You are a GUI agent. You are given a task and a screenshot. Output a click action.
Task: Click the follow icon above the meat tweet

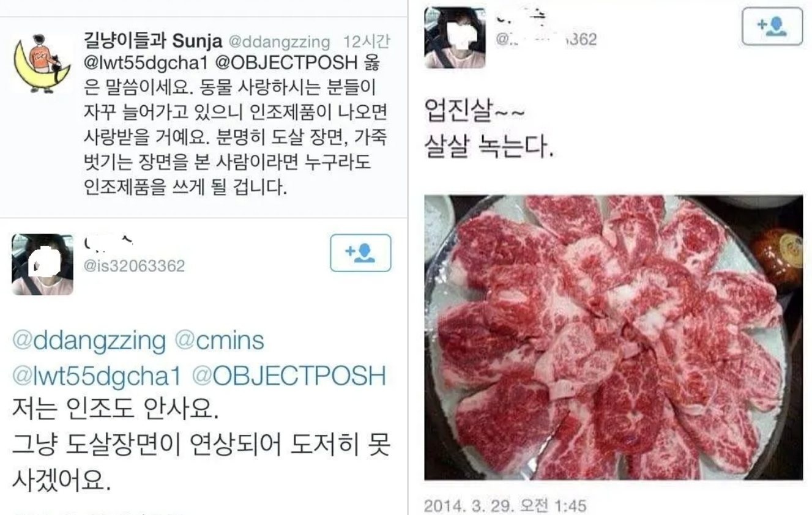tap(772, 26)
